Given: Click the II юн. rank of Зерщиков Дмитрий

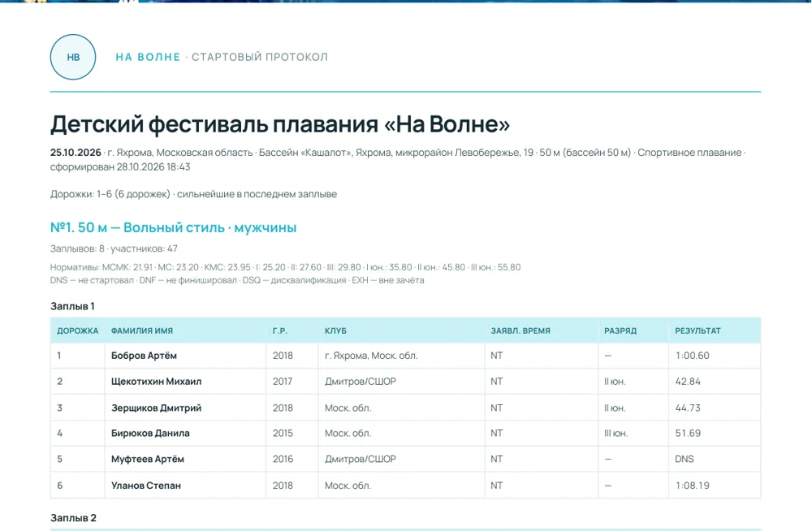Looking at the screenshot, I should pos(615,408).
